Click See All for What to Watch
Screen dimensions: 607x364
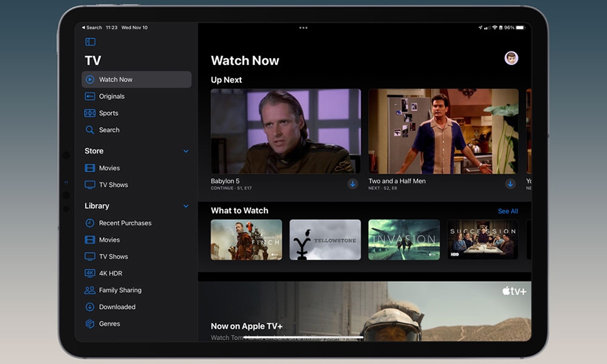(508, 211)
